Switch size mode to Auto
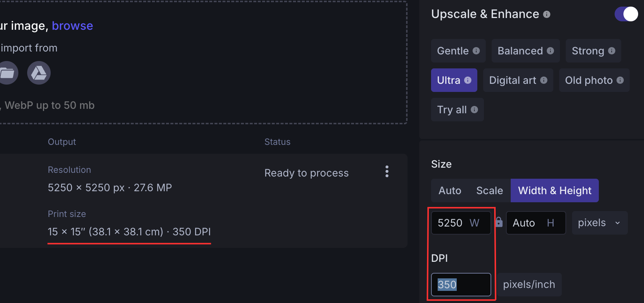Screen dimensions: 644x303 [x=449, y=190]
